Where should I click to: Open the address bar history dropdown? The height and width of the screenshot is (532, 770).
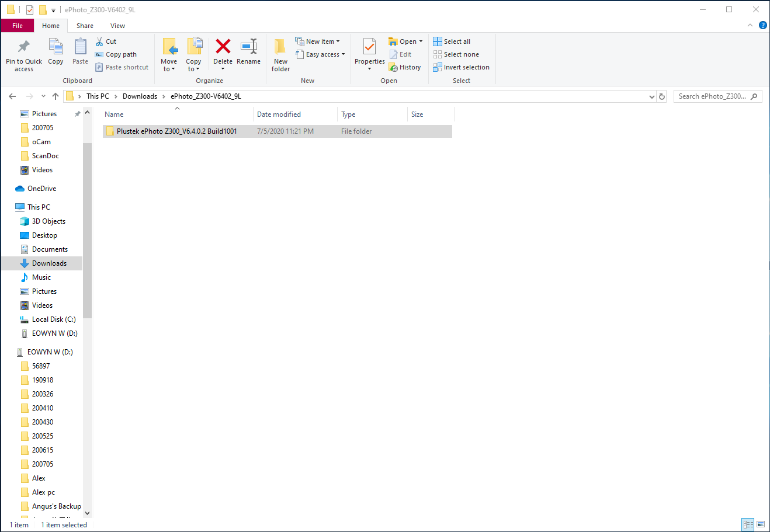[652, 96]
